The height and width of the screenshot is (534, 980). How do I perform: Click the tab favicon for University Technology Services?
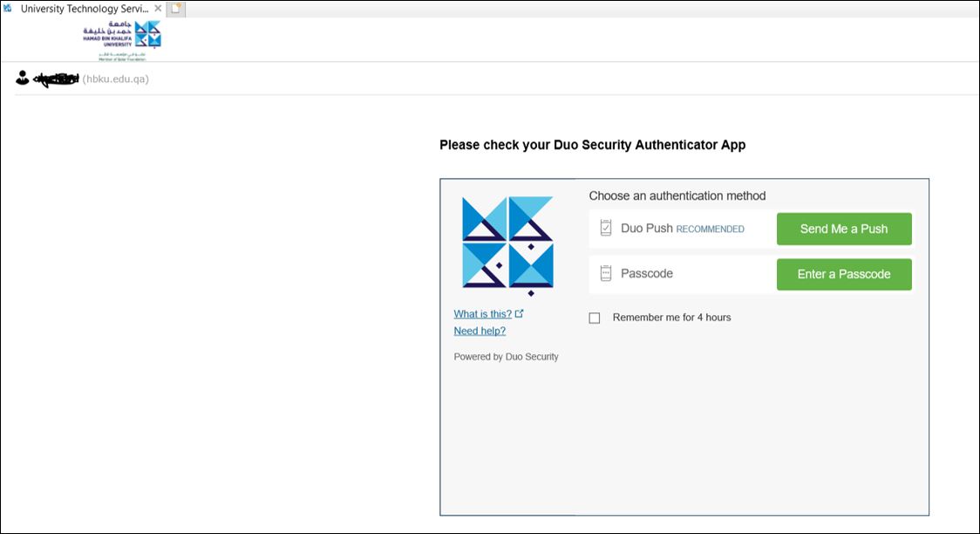click(x=8, y=8)
